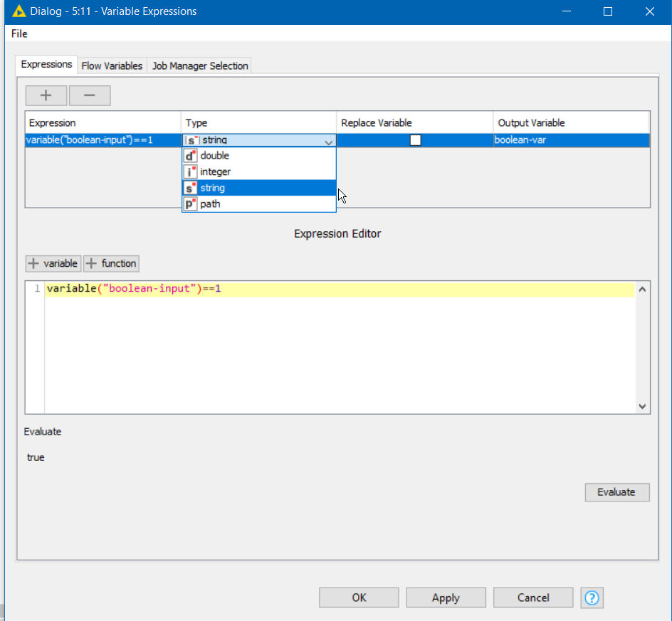Click the integer type icon in list

pos(190,172)
